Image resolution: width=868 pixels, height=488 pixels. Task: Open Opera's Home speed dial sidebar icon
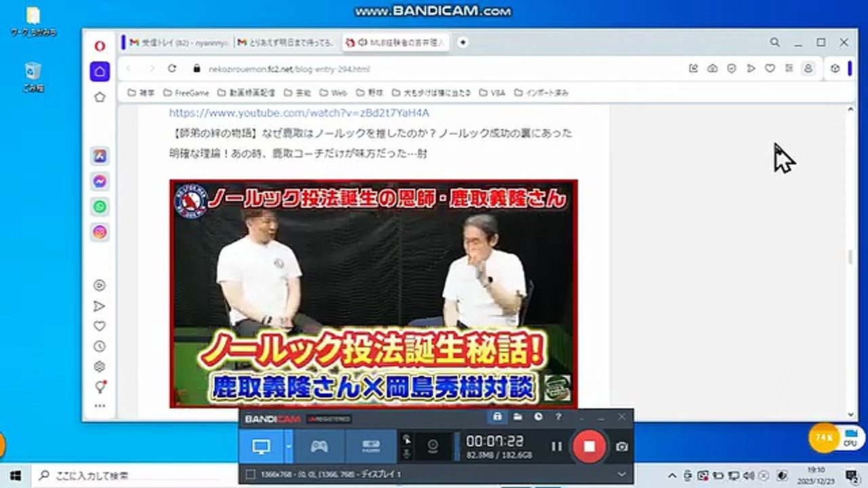100,71
